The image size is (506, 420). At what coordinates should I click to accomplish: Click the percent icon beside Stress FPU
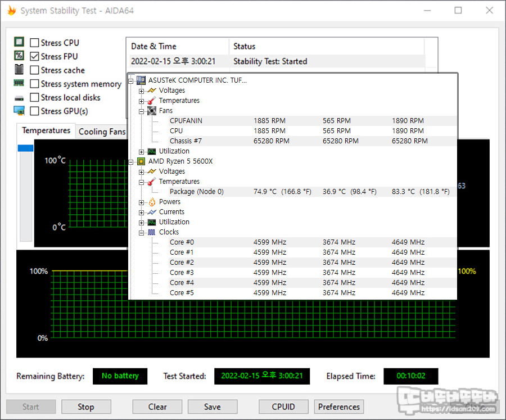click(x=19, y=56)
